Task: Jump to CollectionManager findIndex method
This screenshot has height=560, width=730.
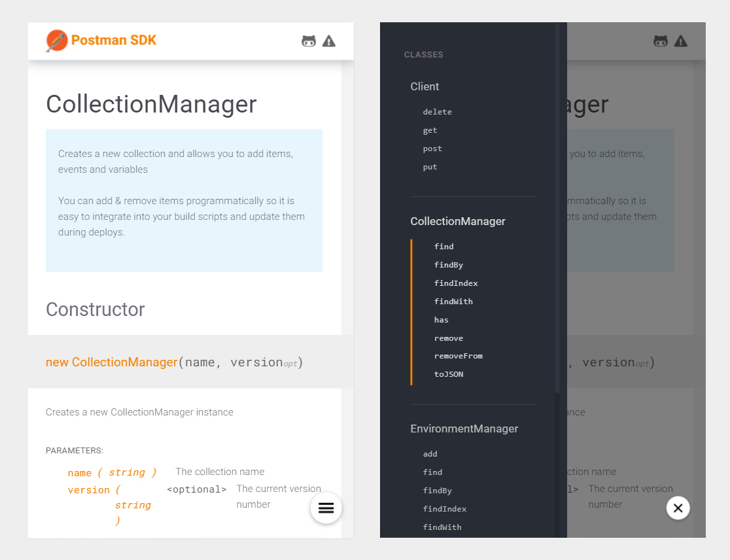Action: tap(456, 283)
